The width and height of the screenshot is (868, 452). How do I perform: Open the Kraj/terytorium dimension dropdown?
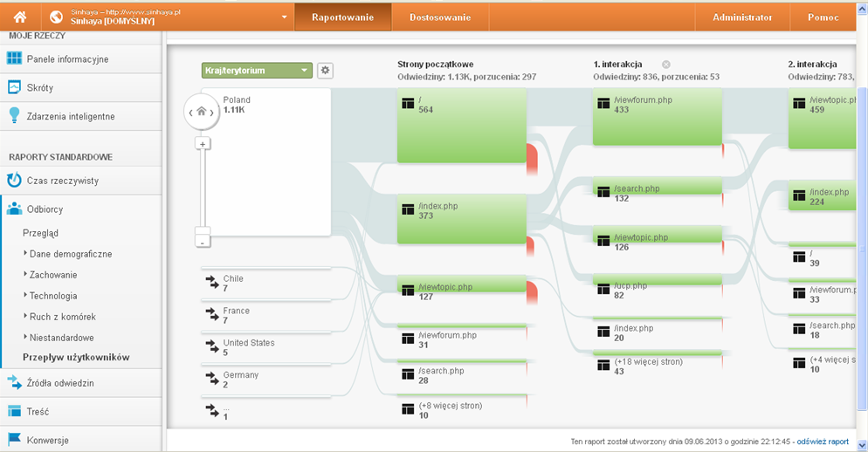tap(257, 71)
